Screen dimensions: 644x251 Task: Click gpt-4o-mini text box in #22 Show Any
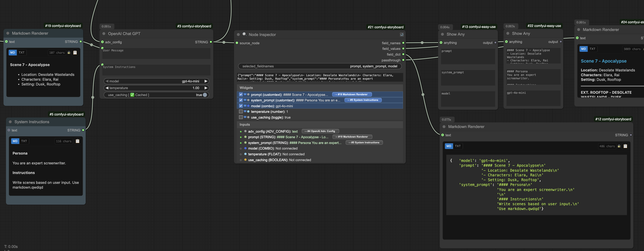(533, 98)
